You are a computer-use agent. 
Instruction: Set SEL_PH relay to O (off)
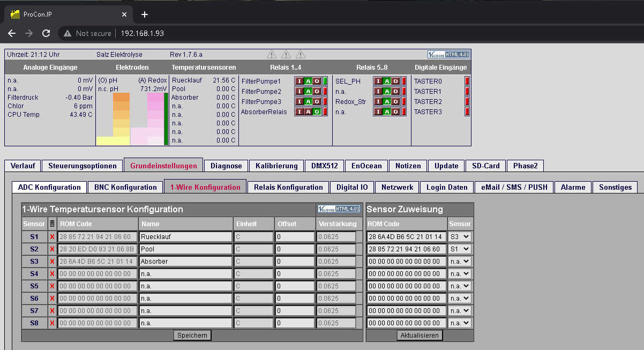[x=395, y=81]
